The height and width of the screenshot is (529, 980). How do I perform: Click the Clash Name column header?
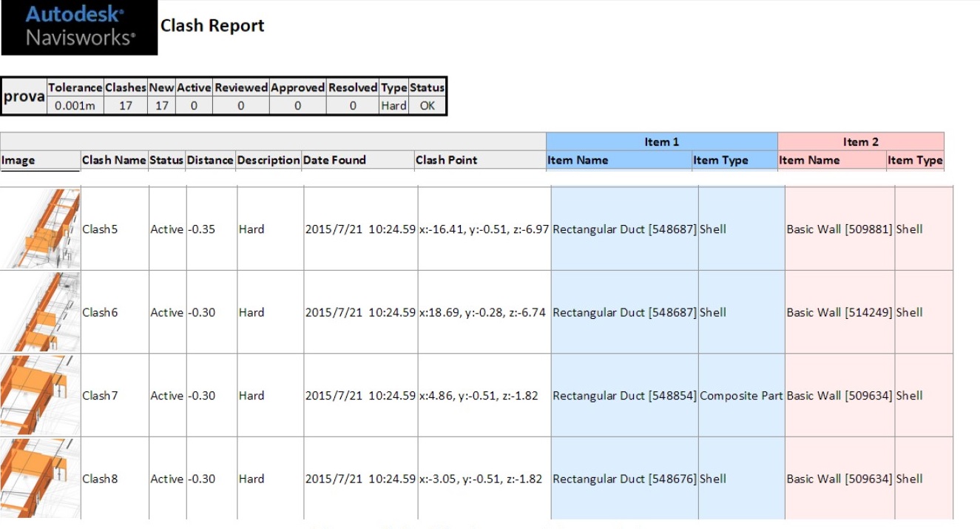tap(114, 161)
